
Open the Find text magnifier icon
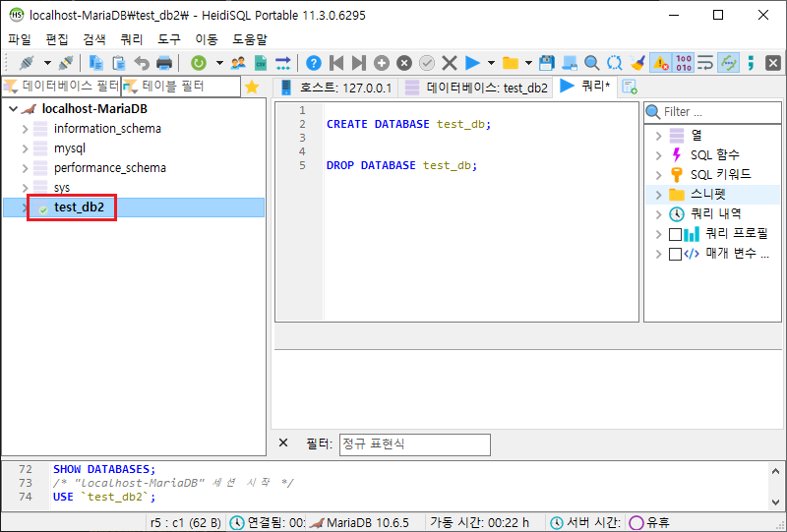592,63
